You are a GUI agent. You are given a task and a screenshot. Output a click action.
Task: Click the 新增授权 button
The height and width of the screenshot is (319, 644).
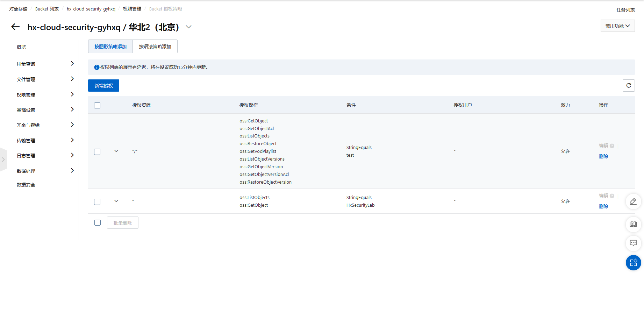[103, 86]
